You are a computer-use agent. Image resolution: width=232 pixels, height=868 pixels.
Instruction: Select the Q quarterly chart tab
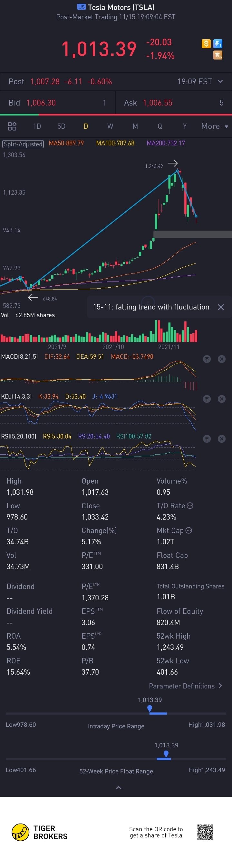click(x=160, y=126)
